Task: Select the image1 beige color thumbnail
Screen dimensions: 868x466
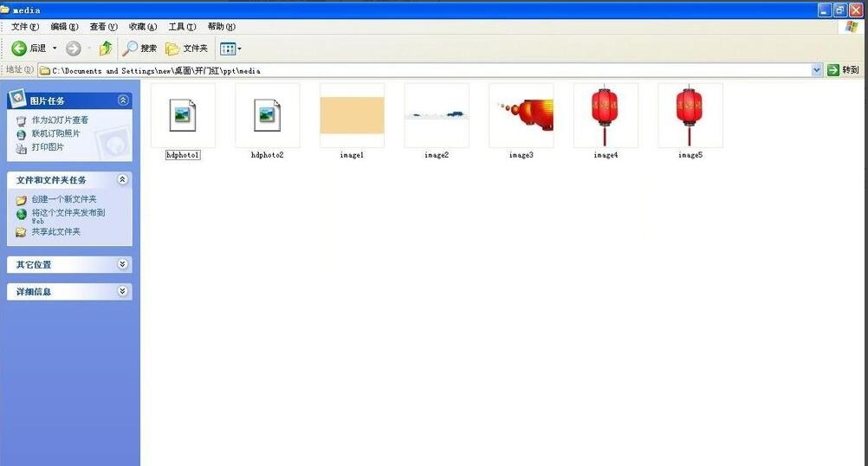Action: 352,116
